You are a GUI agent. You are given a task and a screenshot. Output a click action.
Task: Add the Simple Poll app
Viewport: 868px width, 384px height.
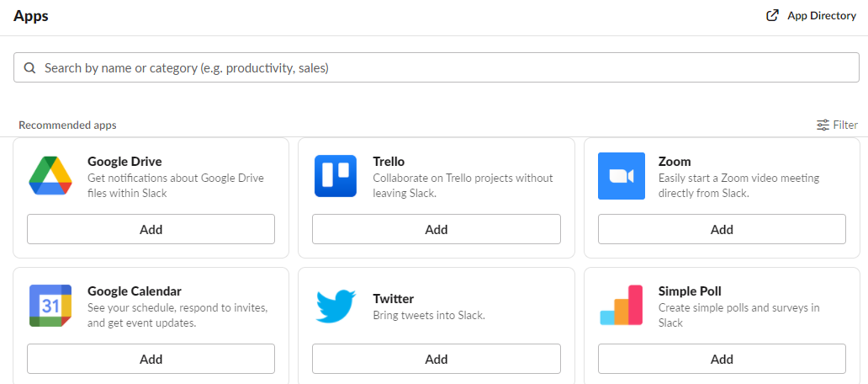(x=722, y=359)
